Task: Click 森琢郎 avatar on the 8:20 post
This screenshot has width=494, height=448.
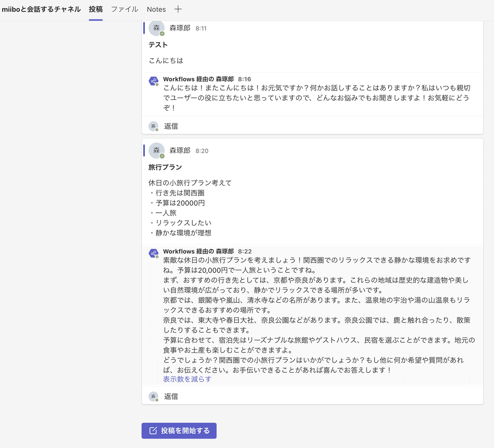Action: (x=156, y=150)
